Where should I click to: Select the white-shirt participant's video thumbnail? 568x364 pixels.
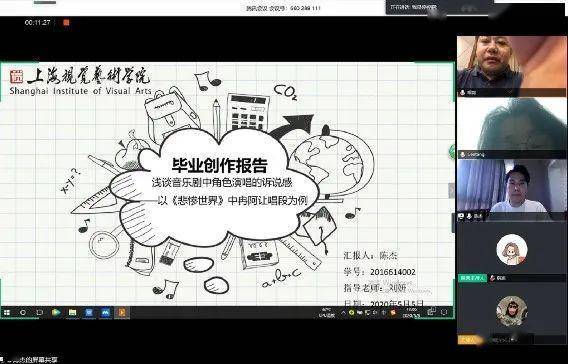[x=511, y=190]
